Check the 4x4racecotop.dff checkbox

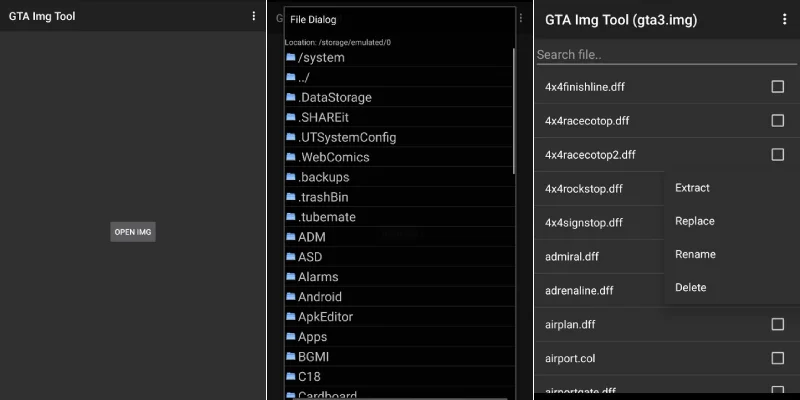[778, 120]
